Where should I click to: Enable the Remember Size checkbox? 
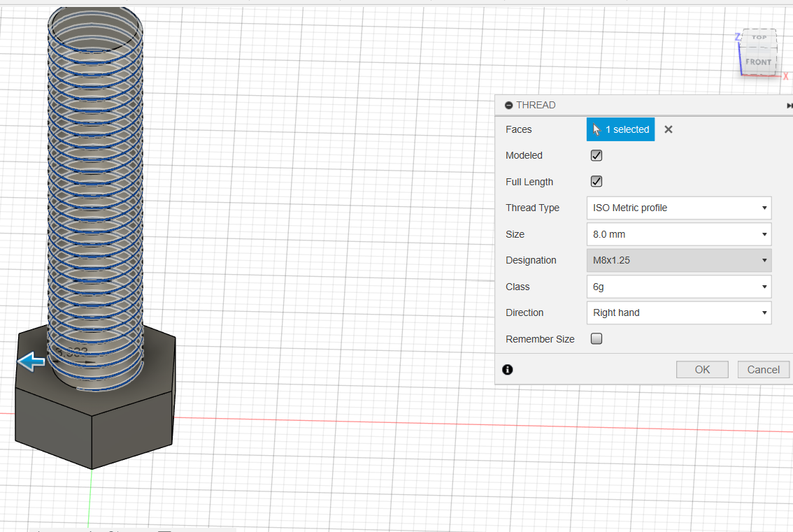596,339
